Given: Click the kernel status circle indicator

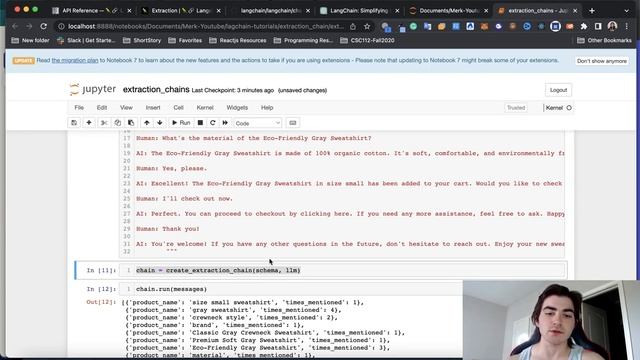Looking at the screenshot, I should click(569, 108).
